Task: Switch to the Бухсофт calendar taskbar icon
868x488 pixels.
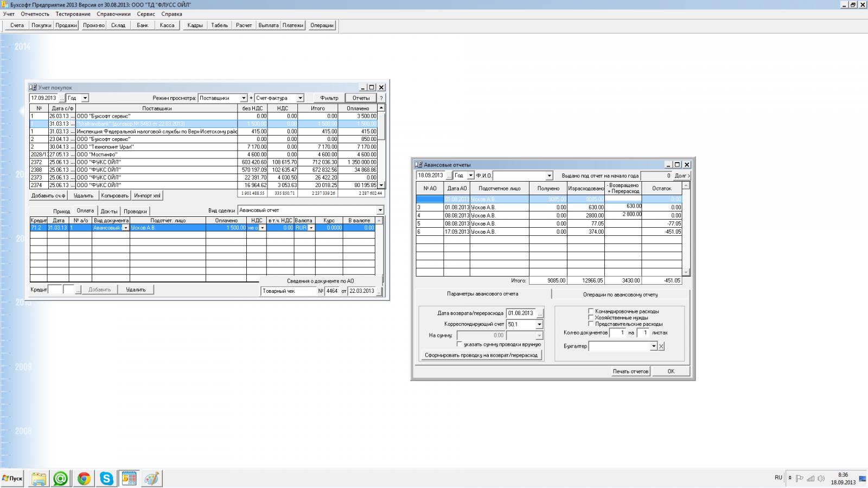Action: click(x=129, y=478)
